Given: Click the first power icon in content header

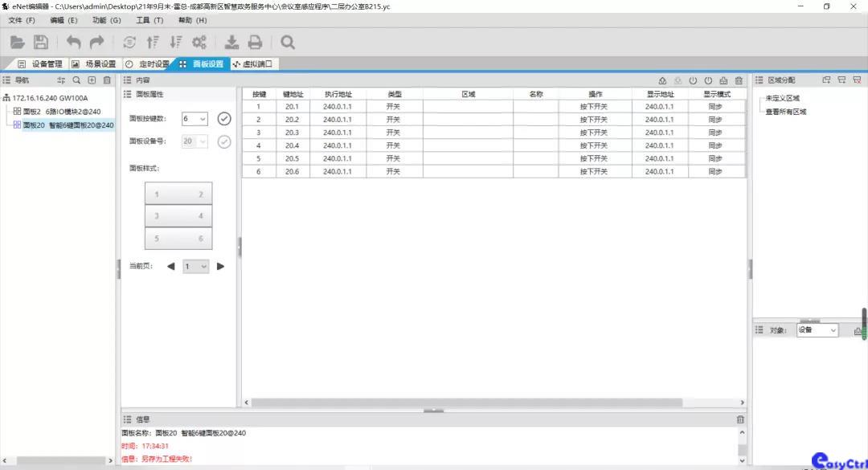Looking at the screenshot, I should (693, 80).
